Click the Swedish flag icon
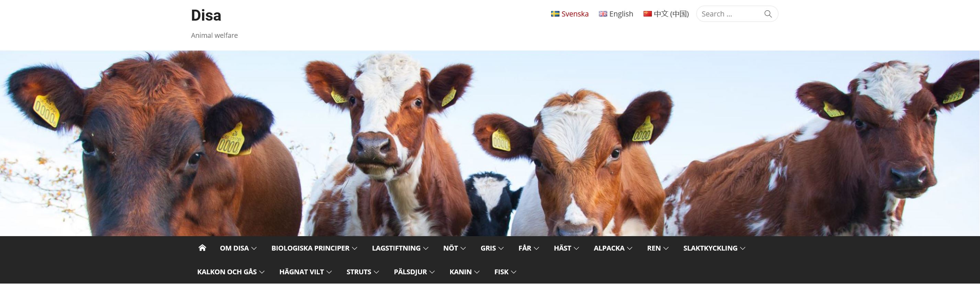 click(x=555, y=14)
